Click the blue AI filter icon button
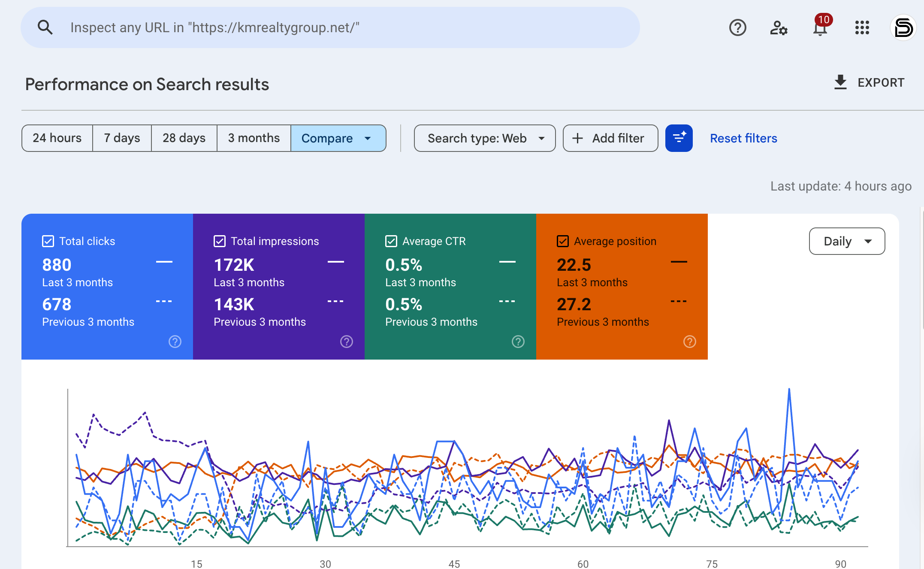Viewport: 924px width, 569px height. point(679,138)
